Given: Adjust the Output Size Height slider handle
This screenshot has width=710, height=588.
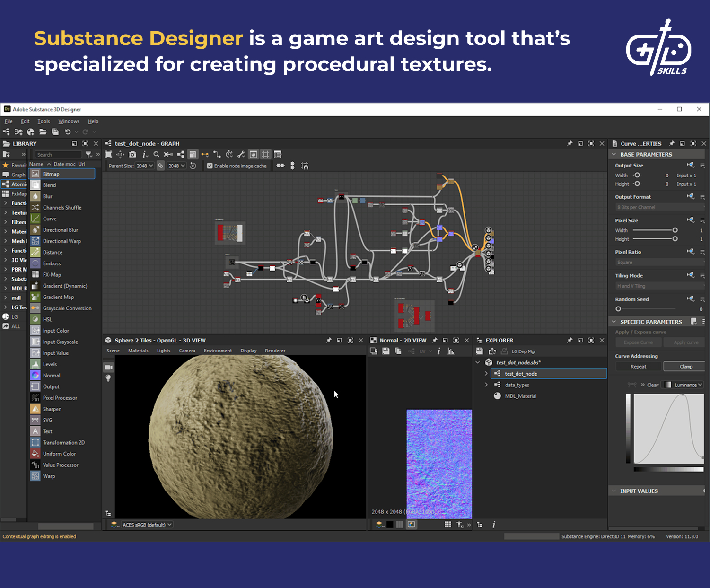Looking at the screenshot, I should pos(637,184).
